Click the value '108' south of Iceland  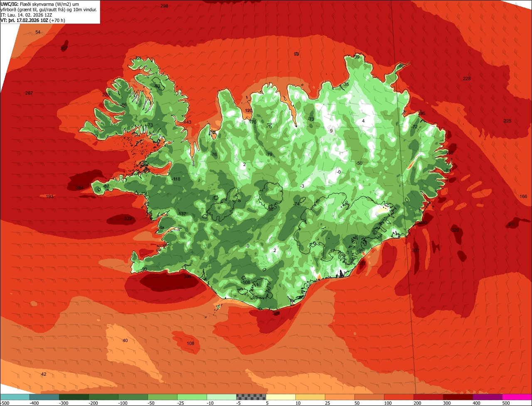pos(190,344)
